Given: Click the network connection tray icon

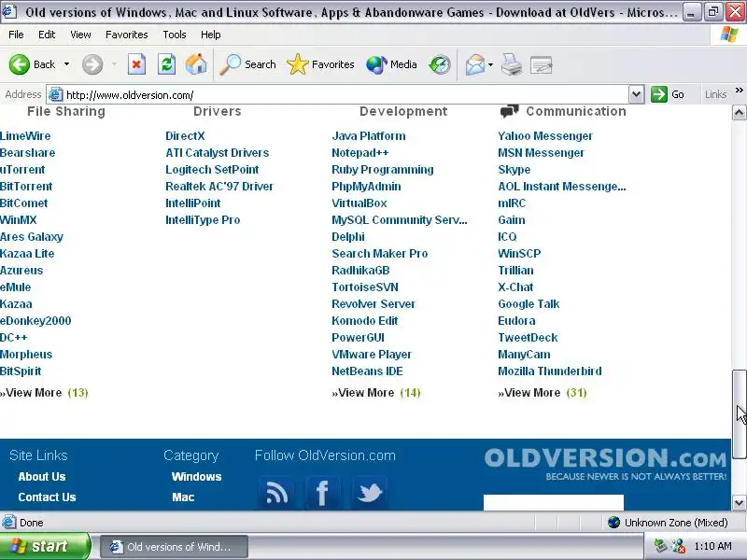Looking at the screenshot, I should (660, 546).
